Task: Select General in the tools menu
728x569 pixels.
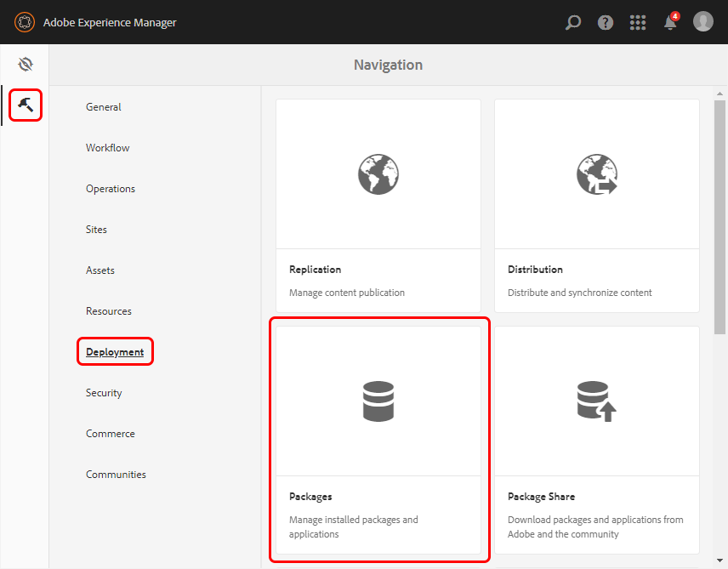Action: 104,107
